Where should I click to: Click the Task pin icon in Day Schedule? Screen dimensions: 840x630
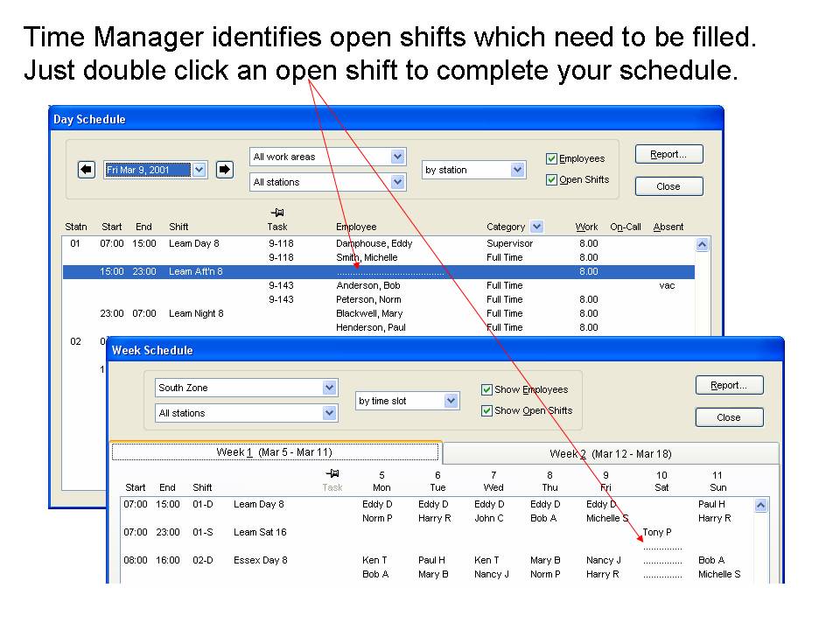[x=279, y=213]
